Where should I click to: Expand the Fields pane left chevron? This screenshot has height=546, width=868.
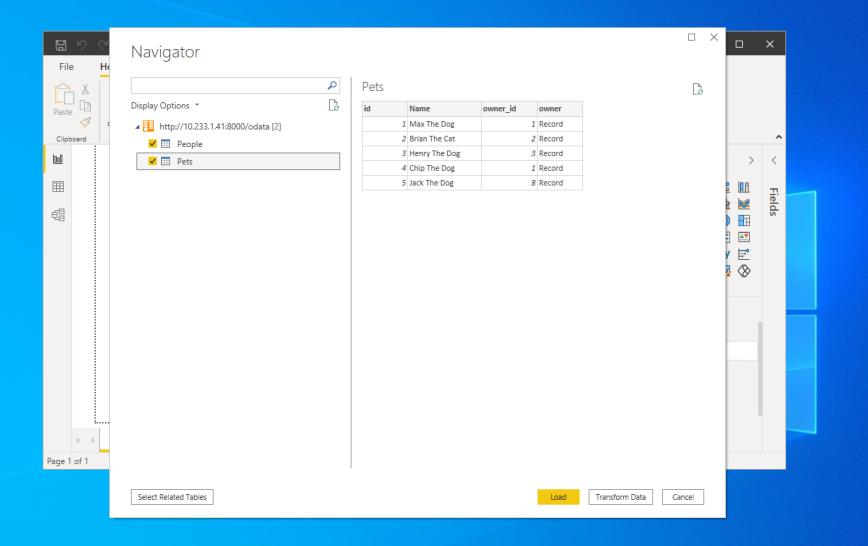click(774, 160)
